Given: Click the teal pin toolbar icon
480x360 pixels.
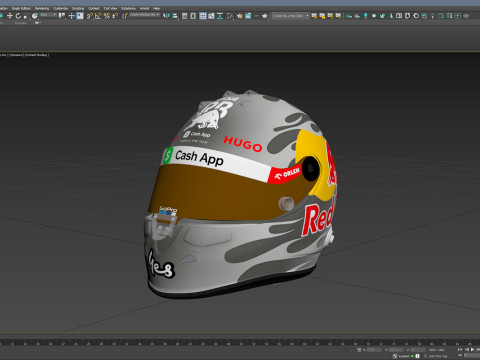Looking at the screenshot, I should pos(366,16).
